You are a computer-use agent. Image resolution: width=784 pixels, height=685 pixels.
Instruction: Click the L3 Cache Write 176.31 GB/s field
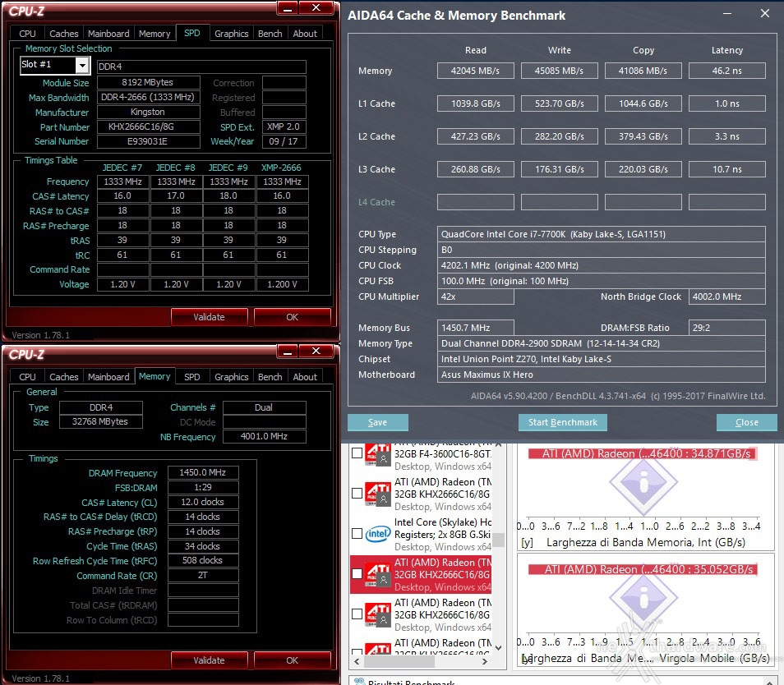(560, 169)
